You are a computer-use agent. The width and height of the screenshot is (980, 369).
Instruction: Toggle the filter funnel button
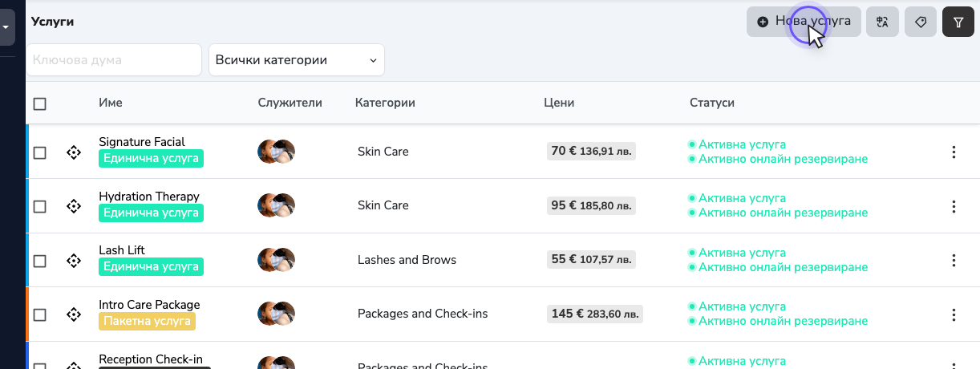pos(958,22)
